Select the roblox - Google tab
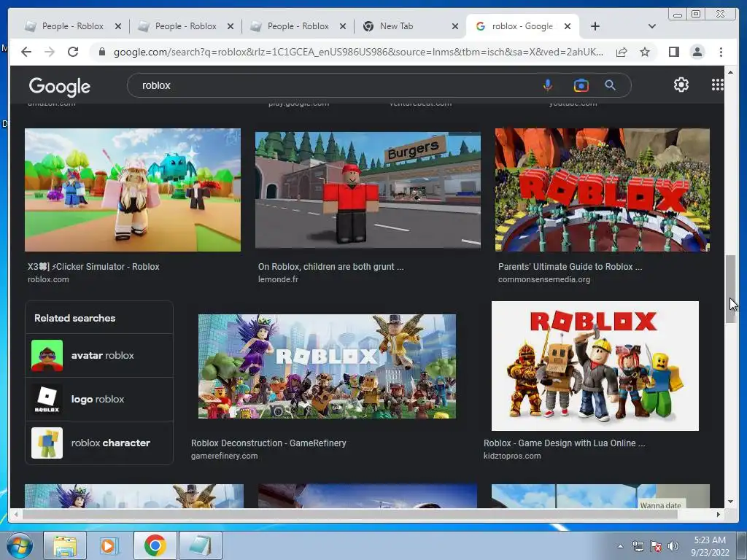 tap(522, 26)
